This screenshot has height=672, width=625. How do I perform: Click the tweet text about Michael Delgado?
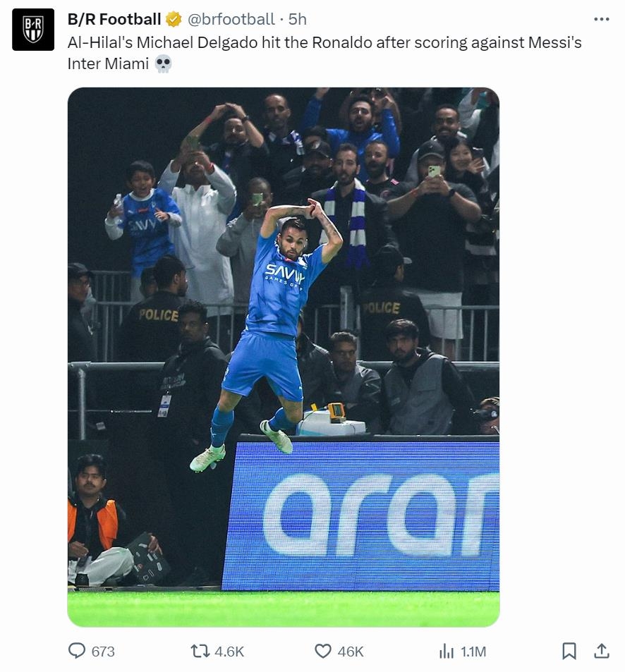click(x=324, y=53)
